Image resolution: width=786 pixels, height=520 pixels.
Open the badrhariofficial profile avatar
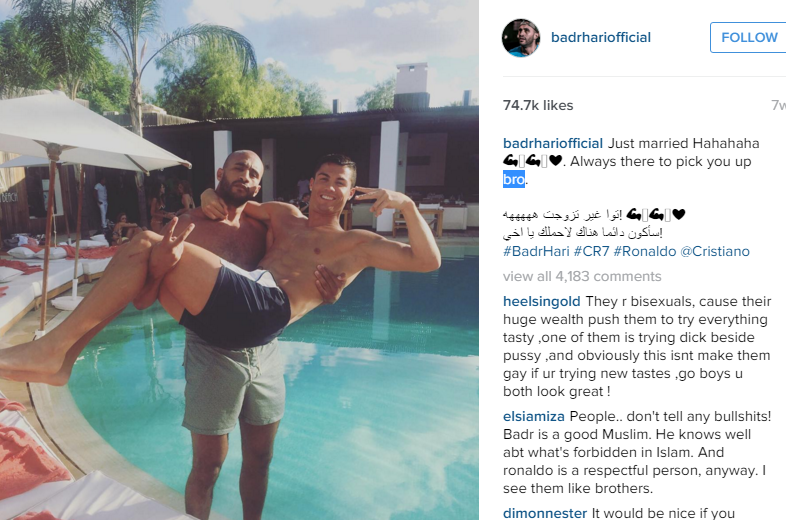(521, 38)
